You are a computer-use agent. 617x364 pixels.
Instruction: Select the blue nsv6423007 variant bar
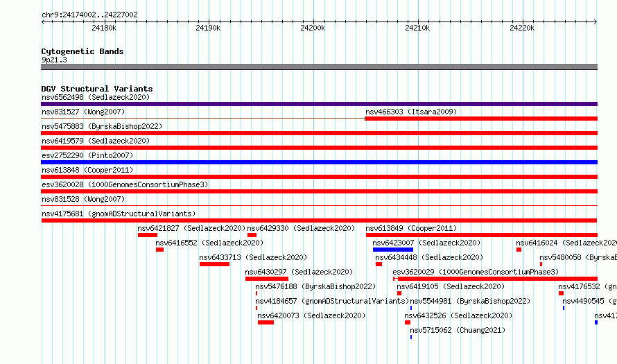pos(393,250)
